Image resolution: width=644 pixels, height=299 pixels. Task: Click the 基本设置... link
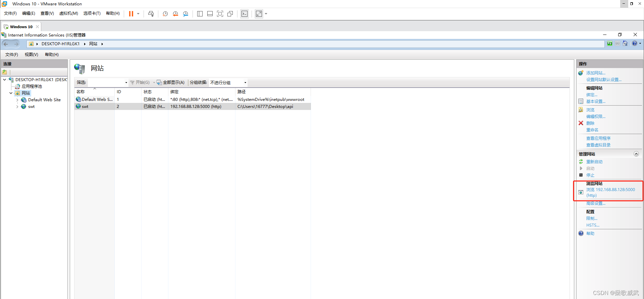click(x=596, y=102)
